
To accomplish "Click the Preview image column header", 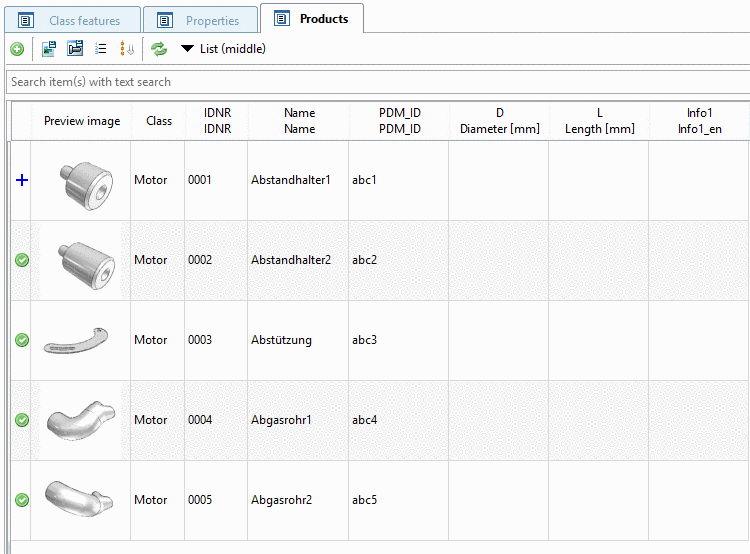I will point(82,121).
